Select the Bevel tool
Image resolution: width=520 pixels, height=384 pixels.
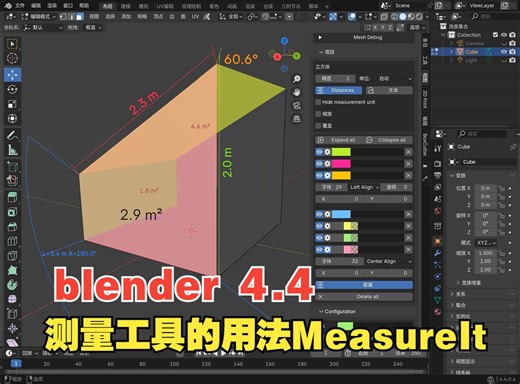pos(12,227)
